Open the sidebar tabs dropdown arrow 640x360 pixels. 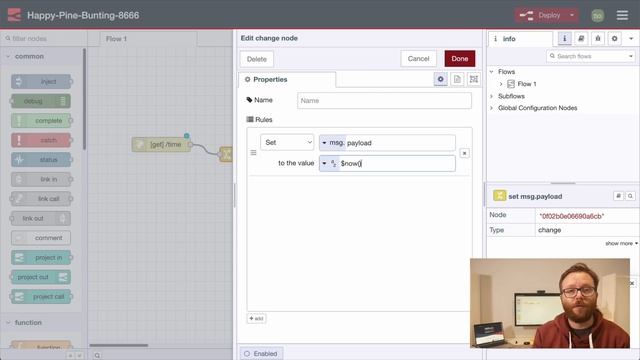[631, 38]
